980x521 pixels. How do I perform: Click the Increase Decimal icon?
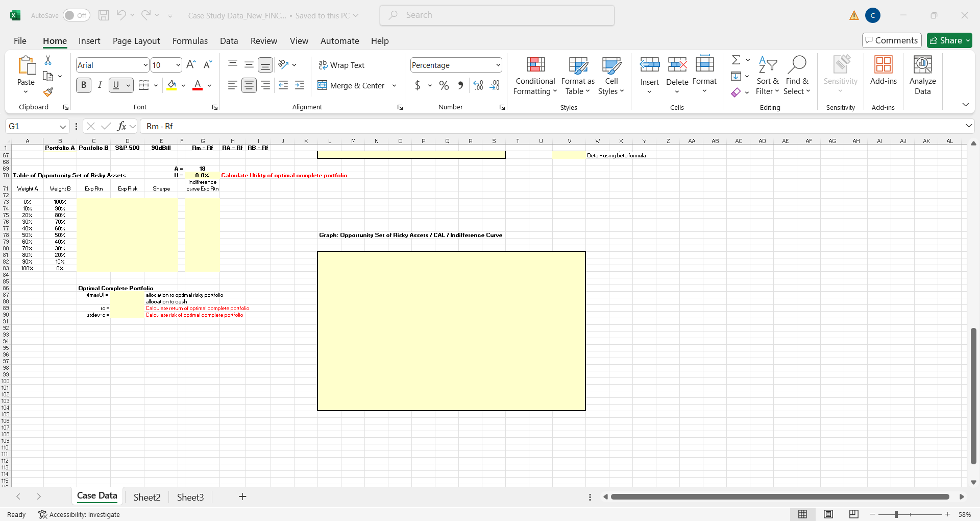pos(478,85)
